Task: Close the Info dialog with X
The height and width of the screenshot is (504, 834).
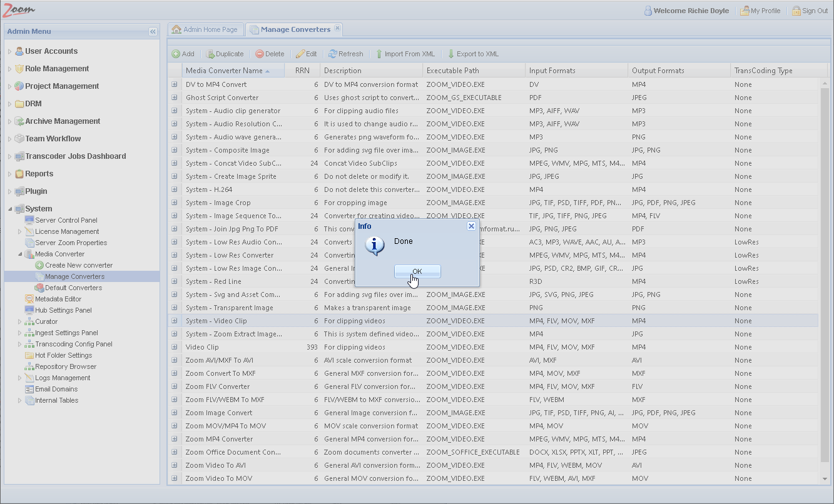Action: (x=472, y=226)
